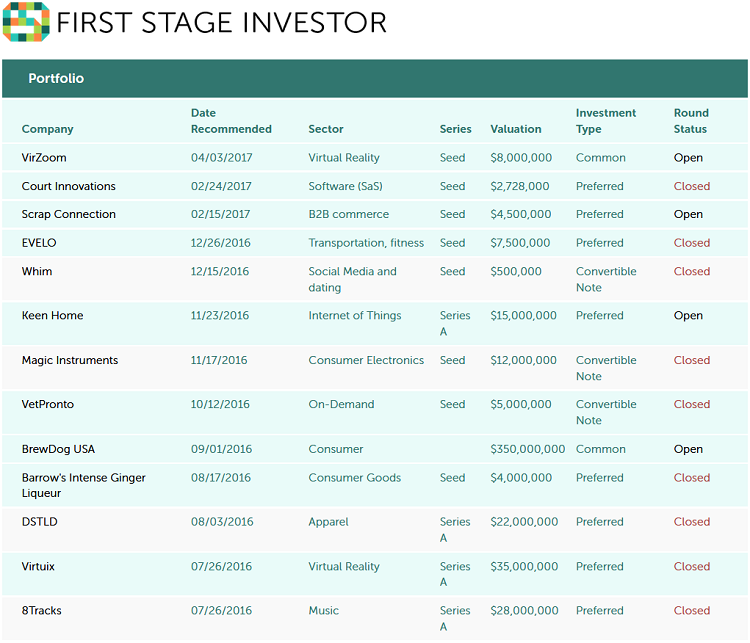Click the Consumer Electronics sector cell
This screenshot has height=643, width=750.
(x=366, y=360)
